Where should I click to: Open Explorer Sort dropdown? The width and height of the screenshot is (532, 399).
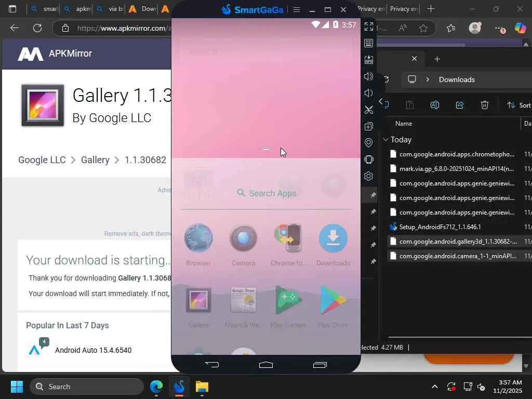click(x=519, y=105)
